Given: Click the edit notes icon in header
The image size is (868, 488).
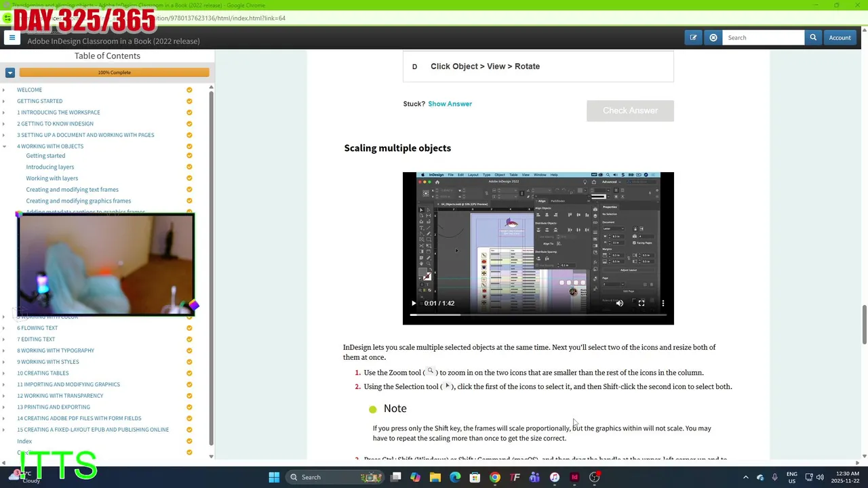Looking at the screenshot, I should pos(693,38).
